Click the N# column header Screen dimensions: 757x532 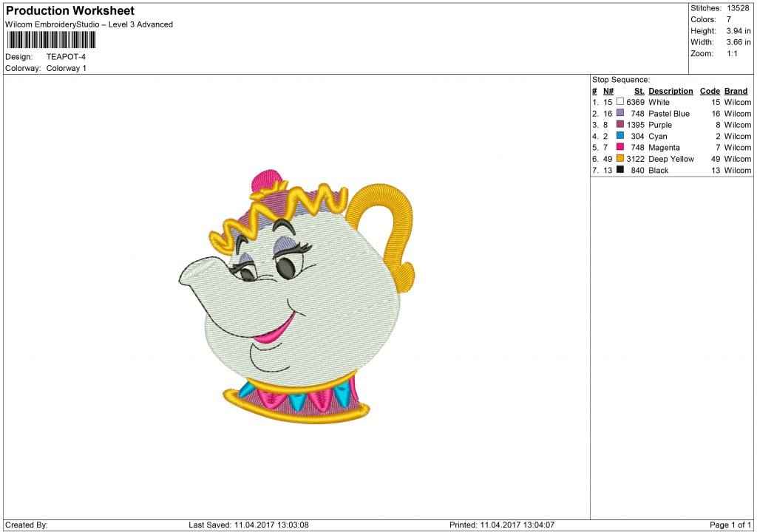[x=608, y=91]
